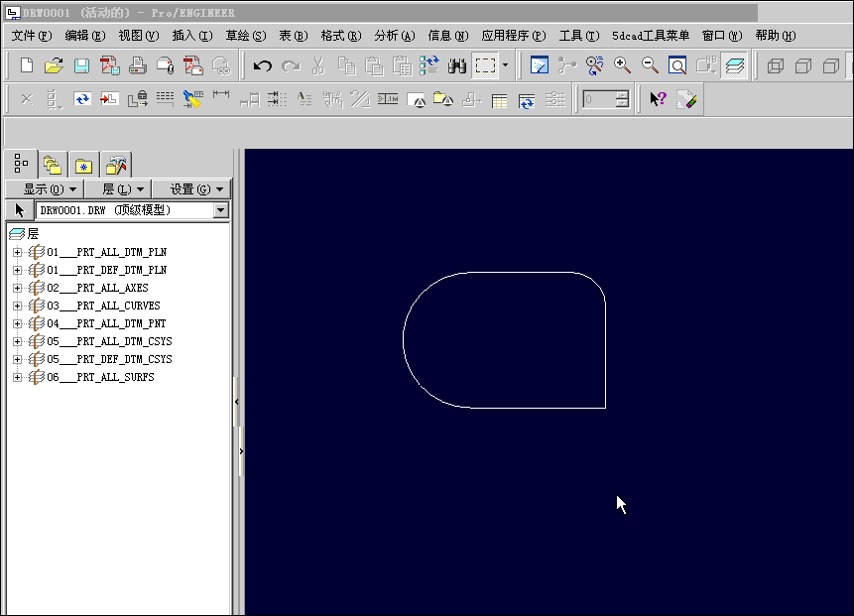The width and height of the screenshot is (854, 616).
Task: Open the 文件(F) menu
Action: [32, 36]
